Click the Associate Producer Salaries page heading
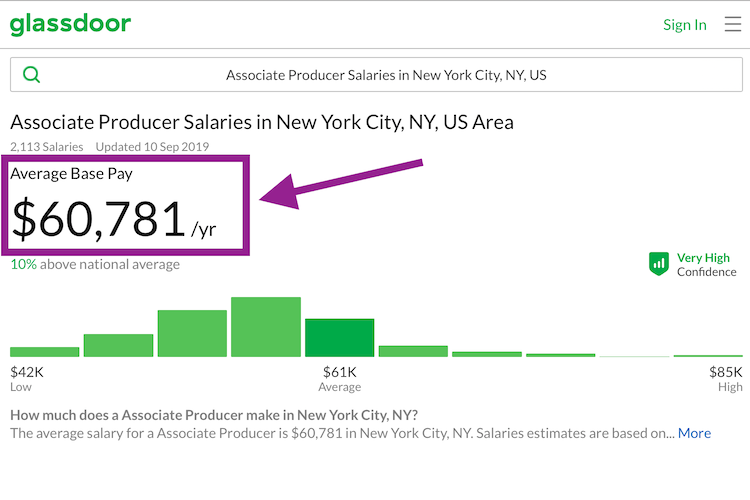 (262, 122)
